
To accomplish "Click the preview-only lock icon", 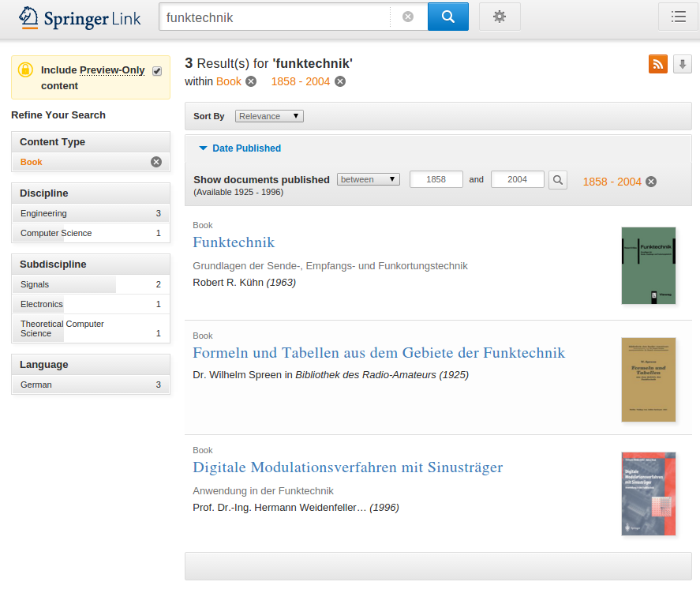I will [25, 70].
